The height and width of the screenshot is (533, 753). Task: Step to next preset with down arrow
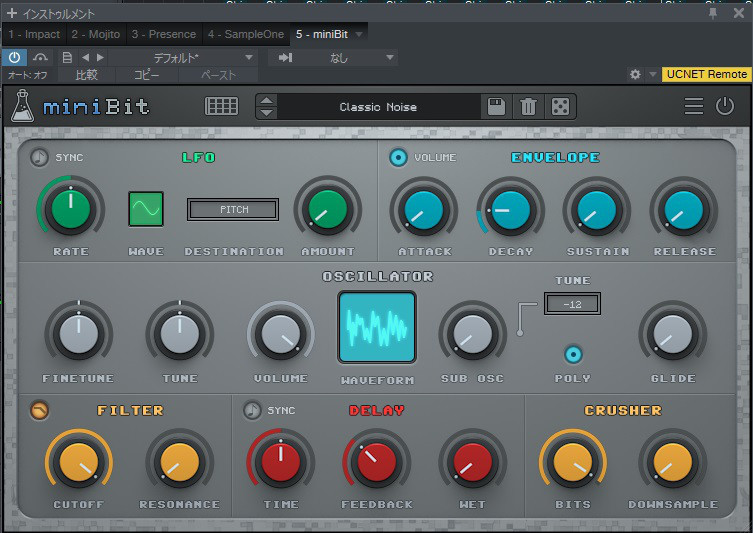[x=267, y=112]
